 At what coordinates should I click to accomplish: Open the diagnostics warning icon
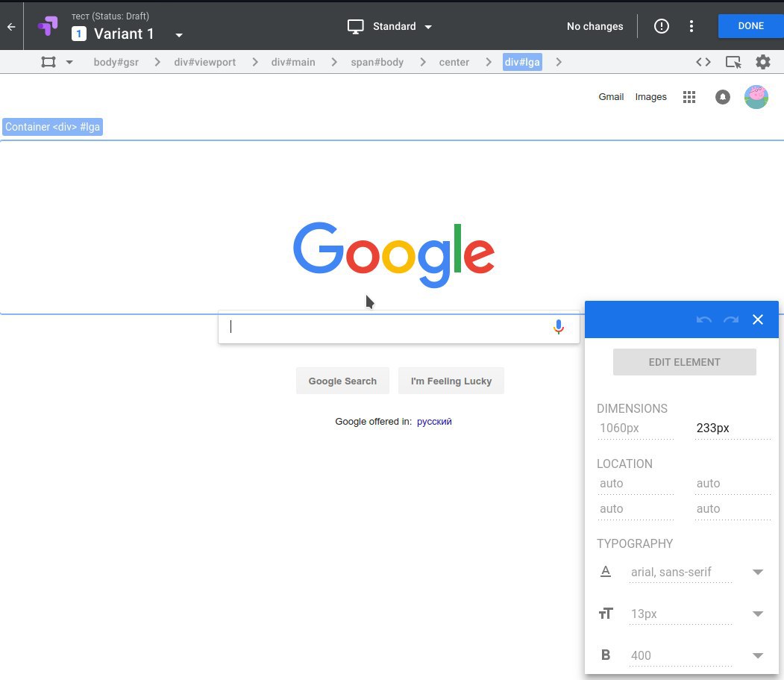point(661,26)
